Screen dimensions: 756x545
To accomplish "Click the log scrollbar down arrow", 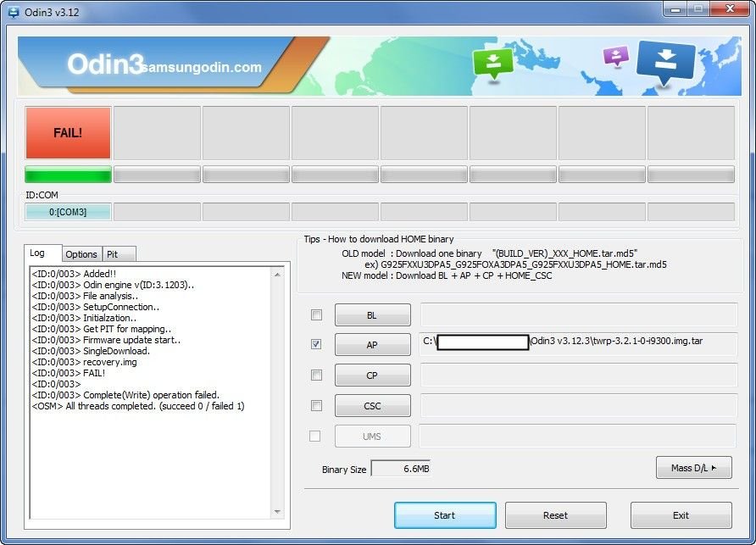I will [277, 512].
